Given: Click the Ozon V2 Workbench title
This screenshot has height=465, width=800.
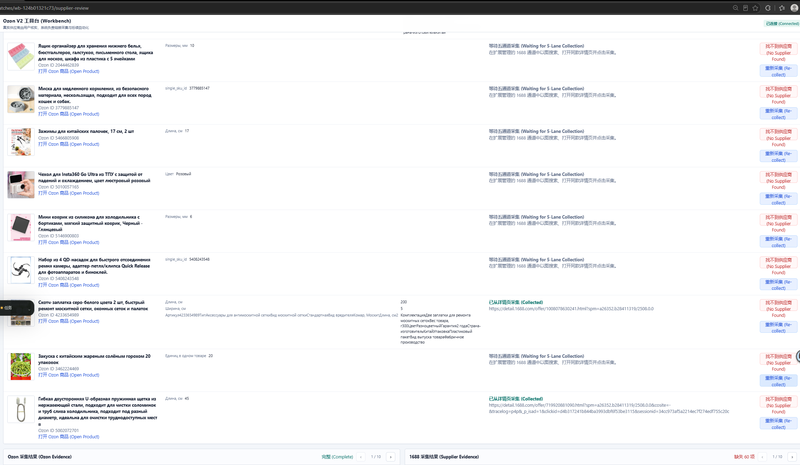Looking at the screenshot, I should pos(37,21).
